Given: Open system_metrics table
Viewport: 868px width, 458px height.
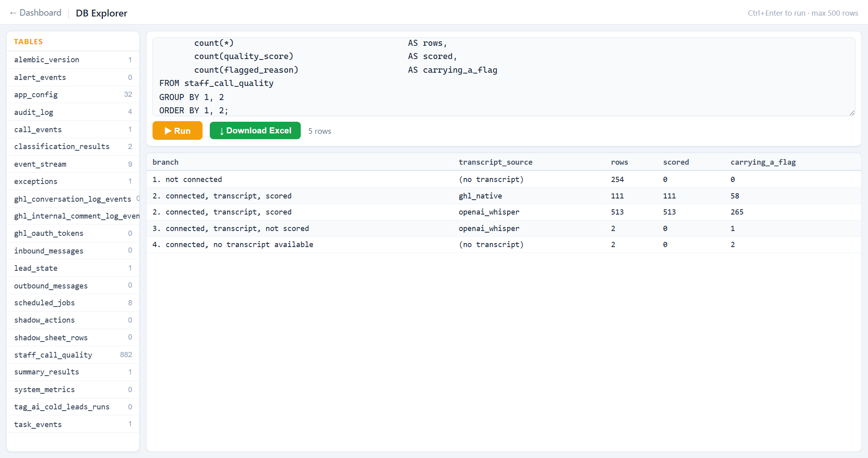Looking at the screenshot, I should tap(73, 390).
